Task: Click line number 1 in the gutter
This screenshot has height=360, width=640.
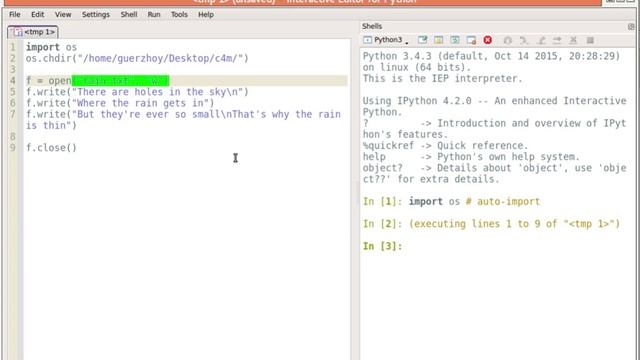Action: point(13,47)
